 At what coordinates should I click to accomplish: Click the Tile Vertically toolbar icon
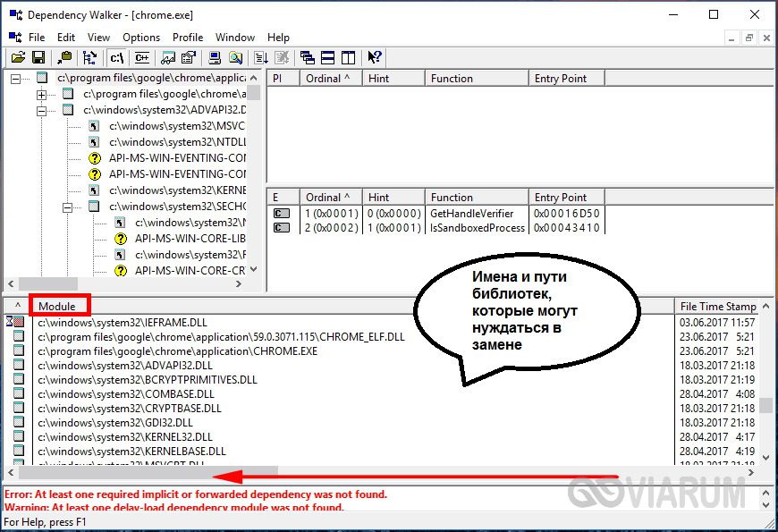coord(349,57)
